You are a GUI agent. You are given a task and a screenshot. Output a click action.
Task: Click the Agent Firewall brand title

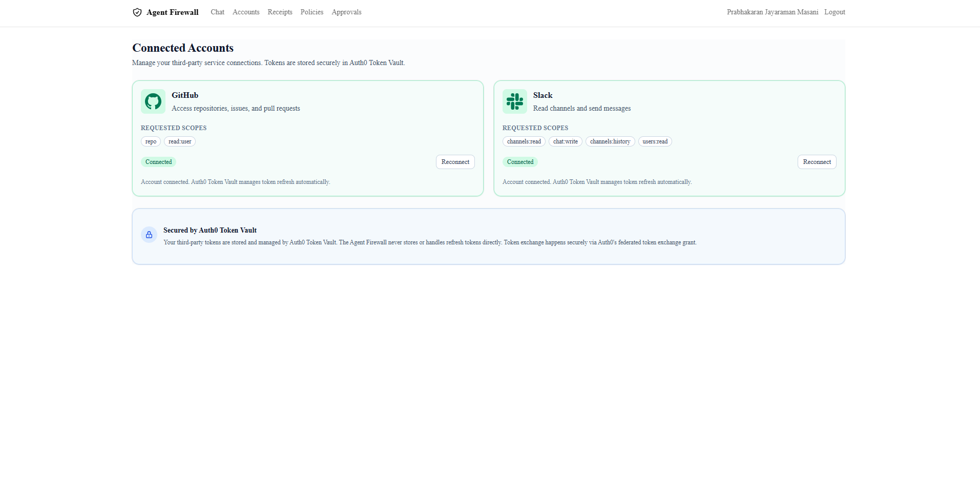pos(173,12)
